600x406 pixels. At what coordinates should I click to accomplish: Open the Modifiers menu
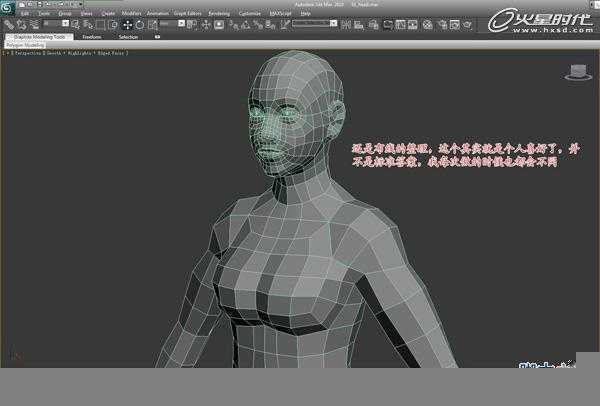pyautogui.click(x=131, y=13)
